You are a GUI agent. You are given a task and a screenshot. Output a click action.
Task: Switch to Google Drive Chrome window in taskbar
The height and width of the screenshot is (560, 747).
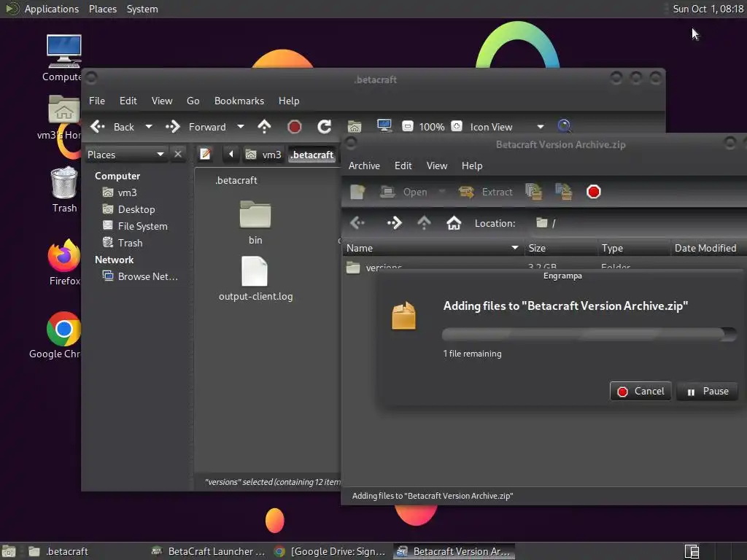pyautogui.click(x=330, y=551)
